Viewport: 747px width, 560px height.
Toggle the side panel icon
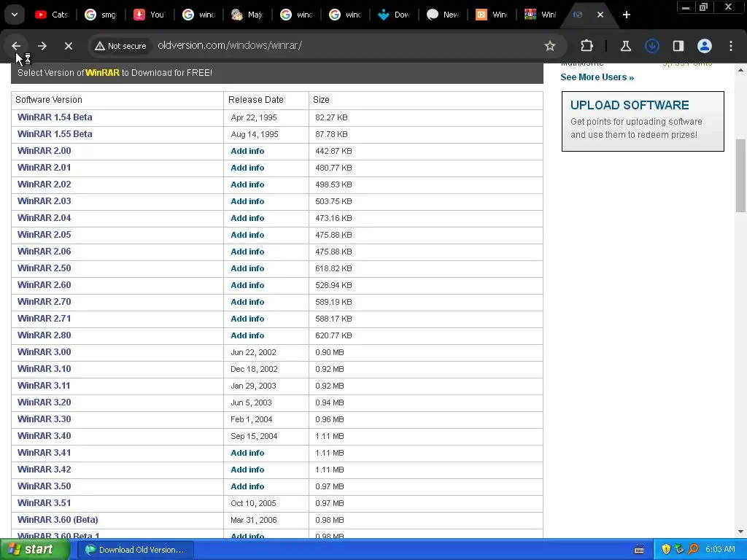[678, 46]
